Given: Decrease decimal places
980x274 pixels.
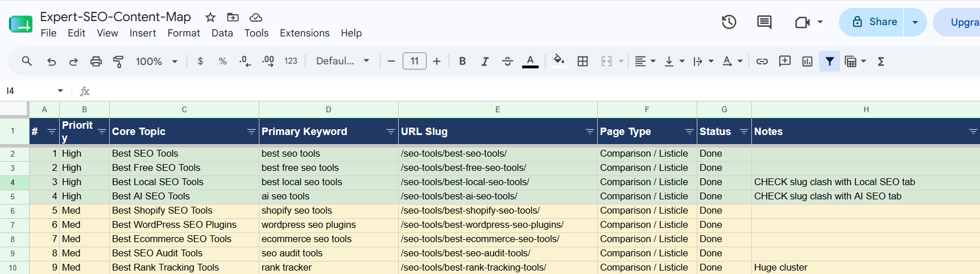Looking at the screenshot, I should pyautogui.click(x=245, y=61).
